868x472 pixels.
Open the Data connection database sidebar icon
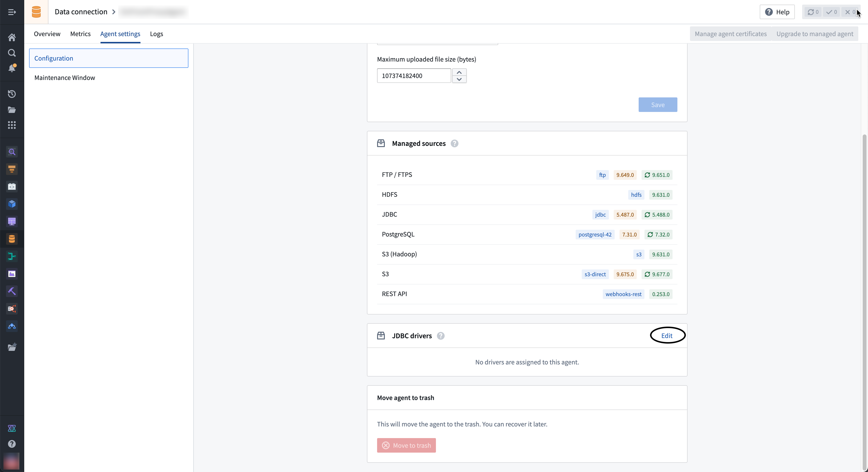(12, 239)
